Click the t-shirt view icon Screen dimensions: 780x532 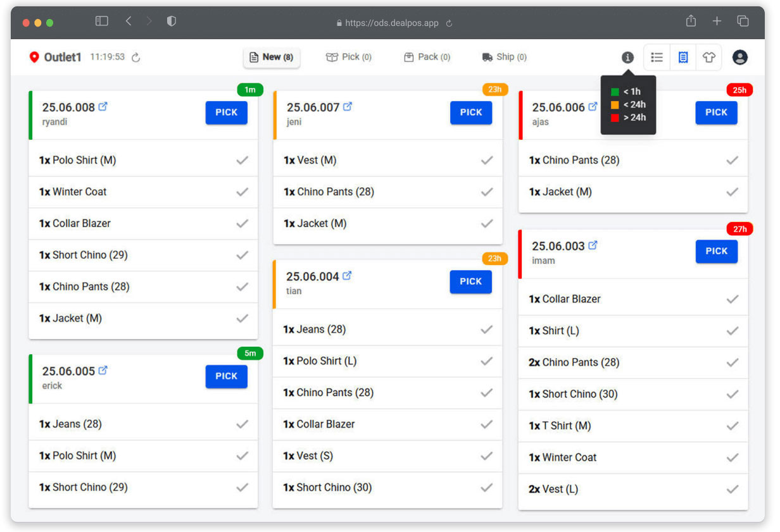click(708, 57)
